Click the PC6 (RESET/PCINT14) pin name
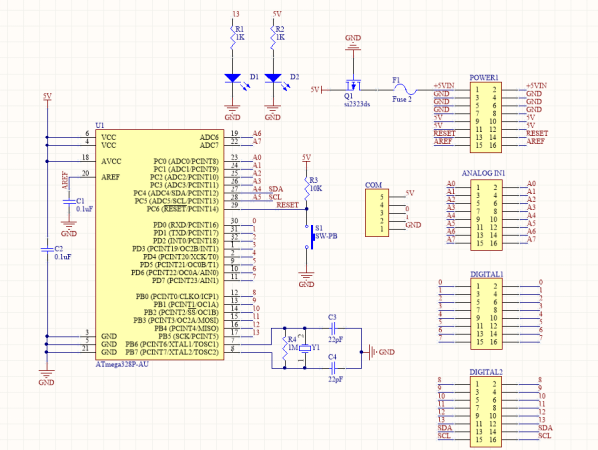Image resolution: width=598 pixels, height=450 pixels. (183, 209)
